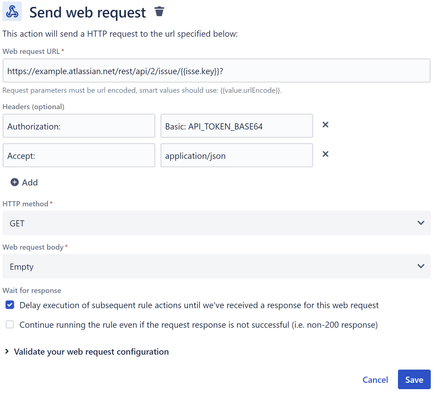The height and width of the screenshot is (397, 443).
Task: Delete action using the trash can icon
Action: (x=159, y=11)
